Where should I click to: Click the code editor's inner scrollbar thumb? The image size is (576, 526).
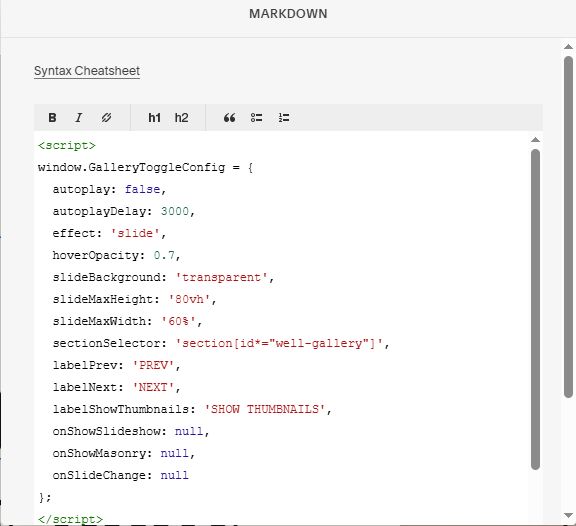point(535,309)
